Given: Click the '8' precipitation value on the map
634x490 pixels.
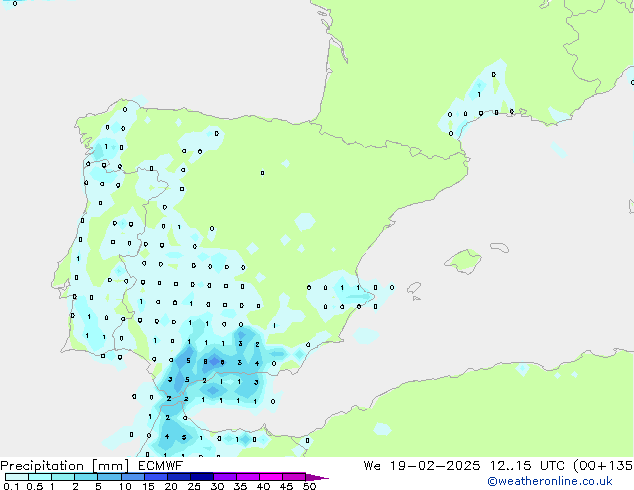Looking at the screenshot, I should point(205,362).
